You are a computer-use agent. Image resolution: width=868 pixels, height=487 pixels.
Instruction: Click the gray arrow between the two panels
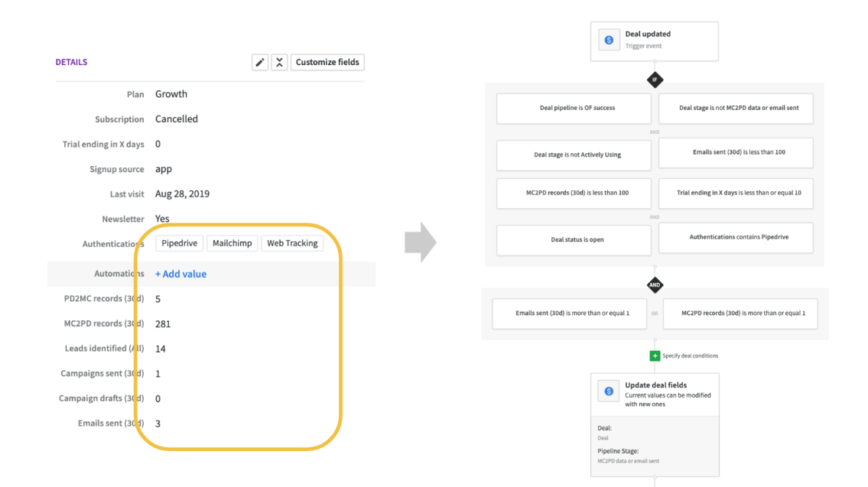[x=420, y=242]
